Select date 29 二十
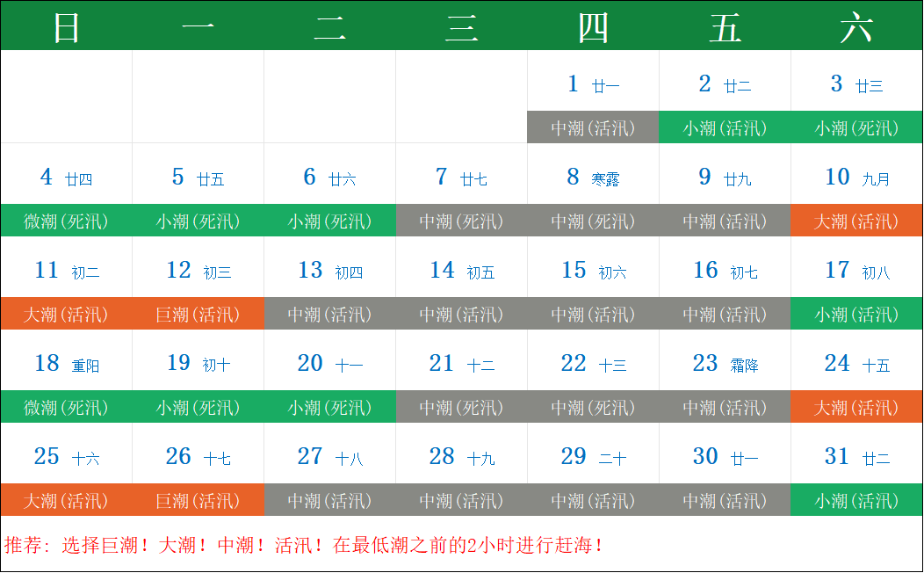This screenshot has height=573, width=924. pos(593,457)
